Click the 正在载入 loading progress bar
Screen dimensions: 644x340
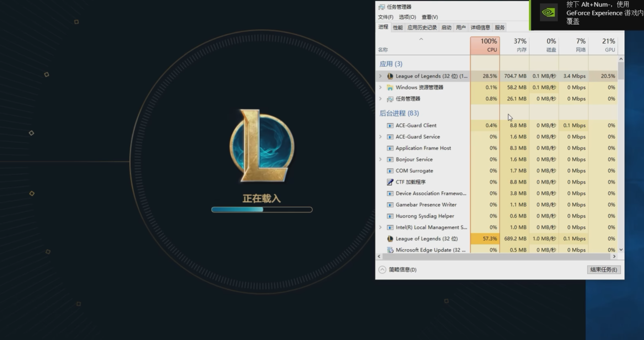tap(262, 209)
